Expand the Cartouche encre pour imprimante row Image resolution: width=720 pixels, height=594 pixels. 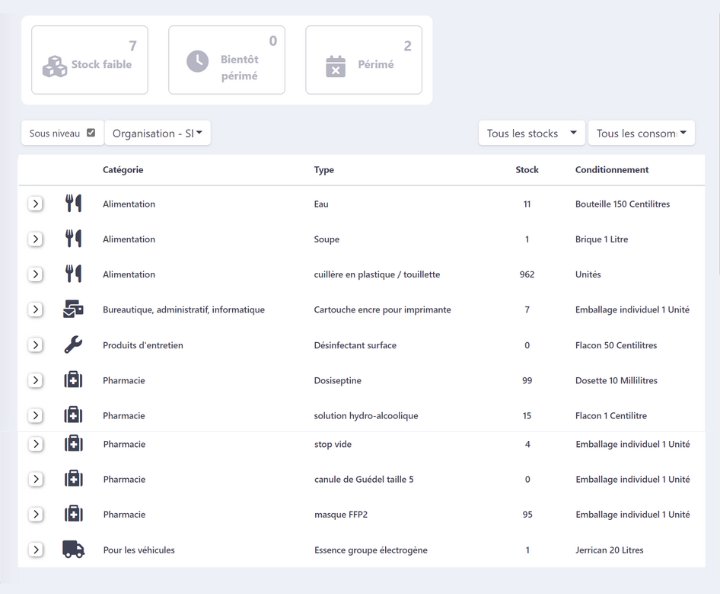[x=35, y=309]
